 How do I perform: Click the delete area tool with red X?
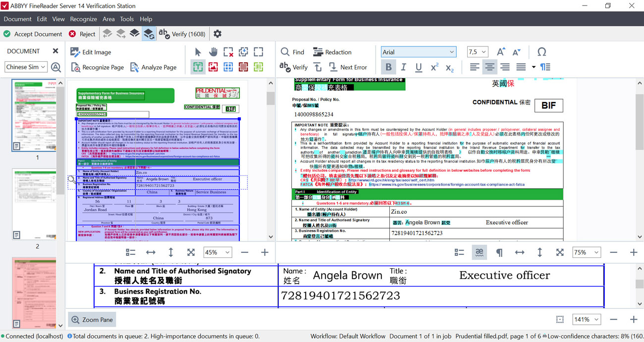228,52
